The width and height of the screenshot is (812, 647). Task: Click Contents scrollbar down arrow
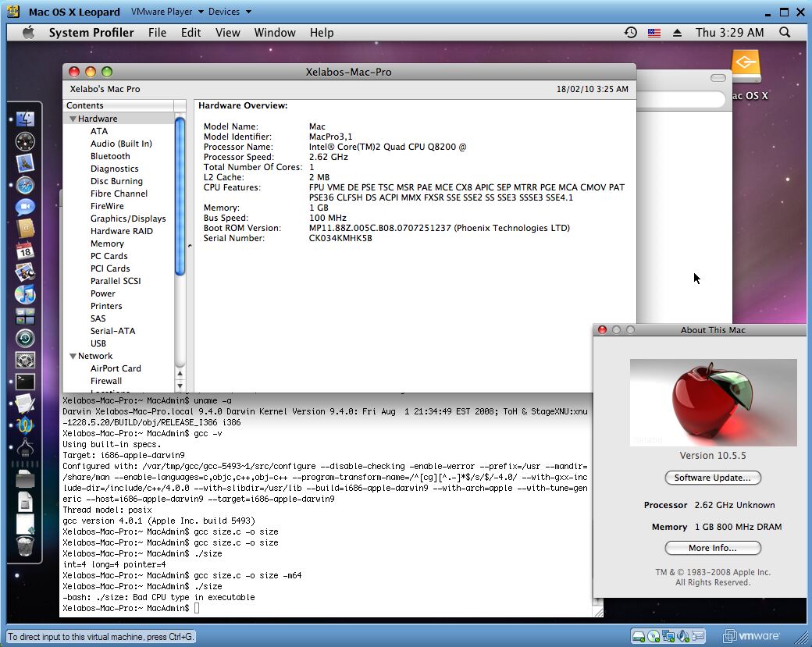click(180, 386)
